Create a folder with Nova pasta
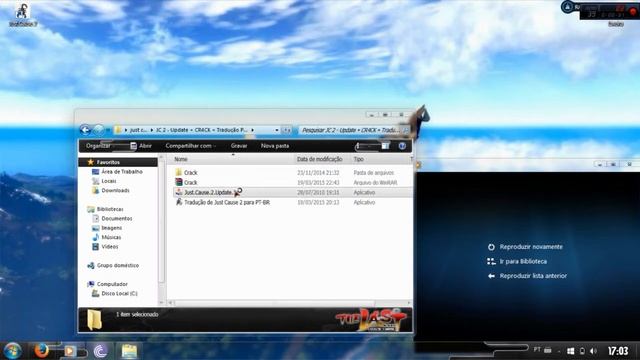Viewport: 640px width, 360px height. [275, 146]
